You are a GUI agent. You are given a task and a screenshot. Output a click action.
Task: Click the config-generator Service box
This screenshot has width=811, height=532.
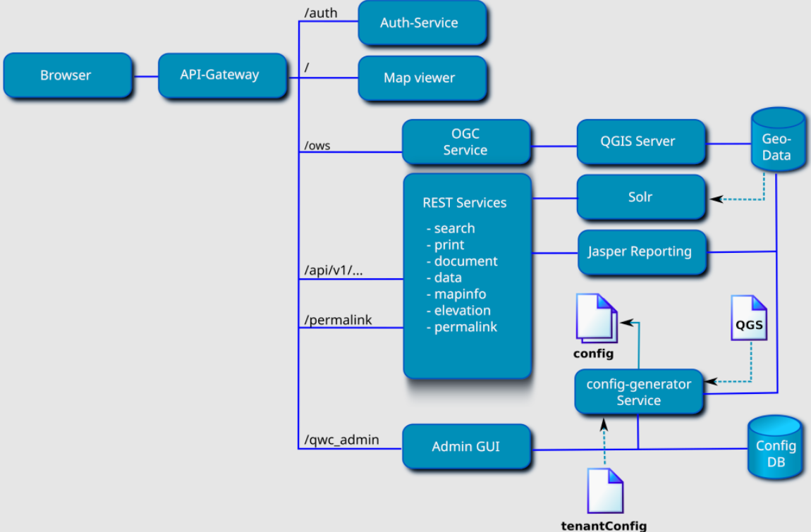pyautogui.click(x=639, y=392)
